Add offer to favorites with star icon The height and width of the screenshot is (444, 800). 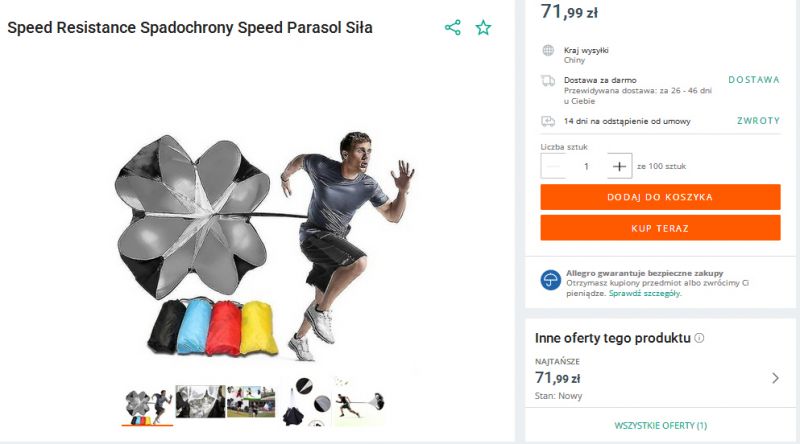coord(483,28)
